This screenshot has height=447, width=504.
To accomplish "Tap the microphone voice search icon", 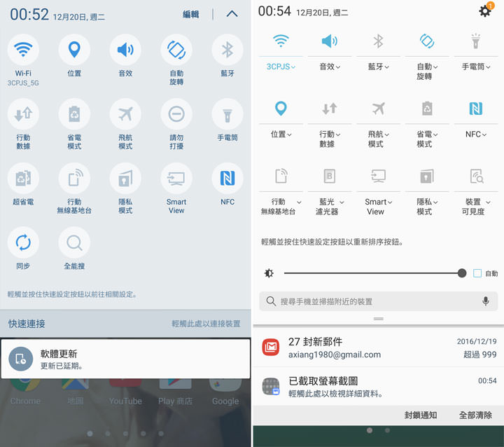I will coord(486,301).
